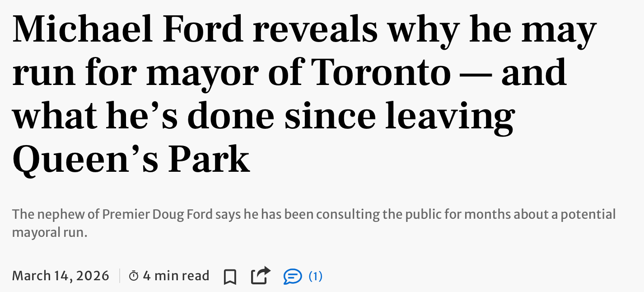Click the stopwatch read-time icon
The width and height of the screenshot is (644, 292).
point(134,276)
